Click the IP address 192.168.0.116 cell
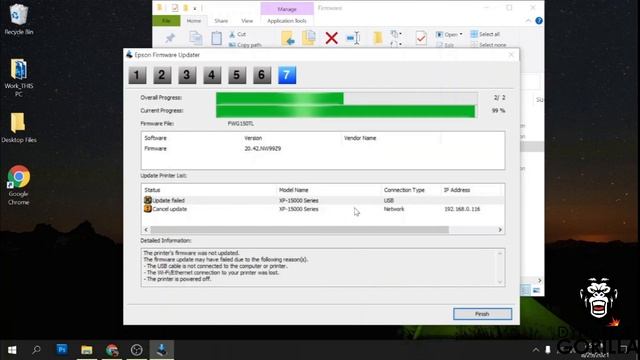The width and height of the screenshot is (640, 360). (462, 209)
